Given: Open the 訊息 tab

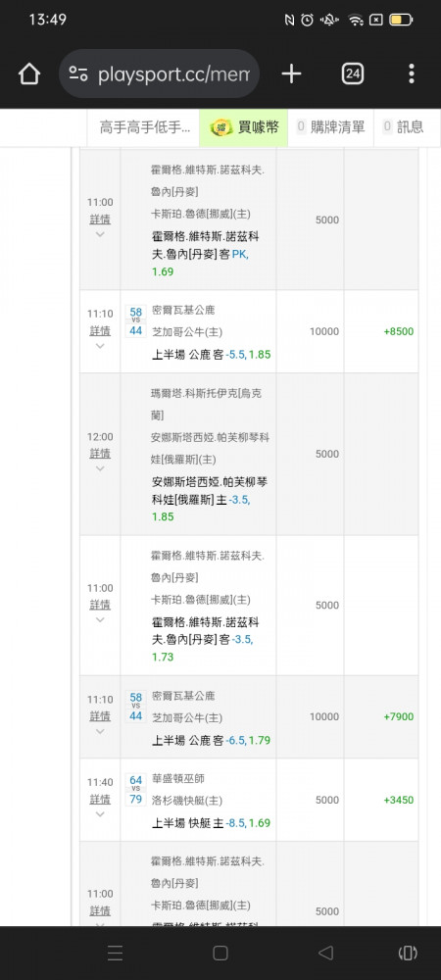Looking at the screenshot, I should [404, 127].
